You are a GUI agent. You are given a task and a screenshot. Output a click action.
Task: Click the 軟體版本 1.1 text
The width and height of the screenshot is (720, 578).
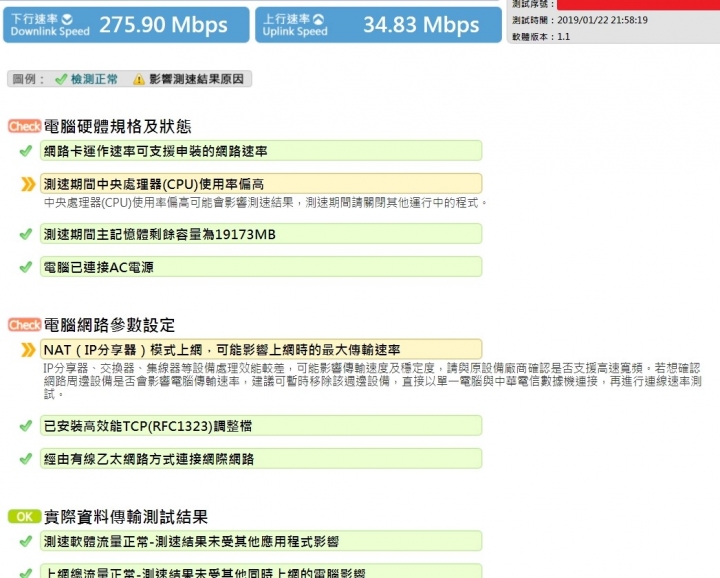tap(541, 37)
